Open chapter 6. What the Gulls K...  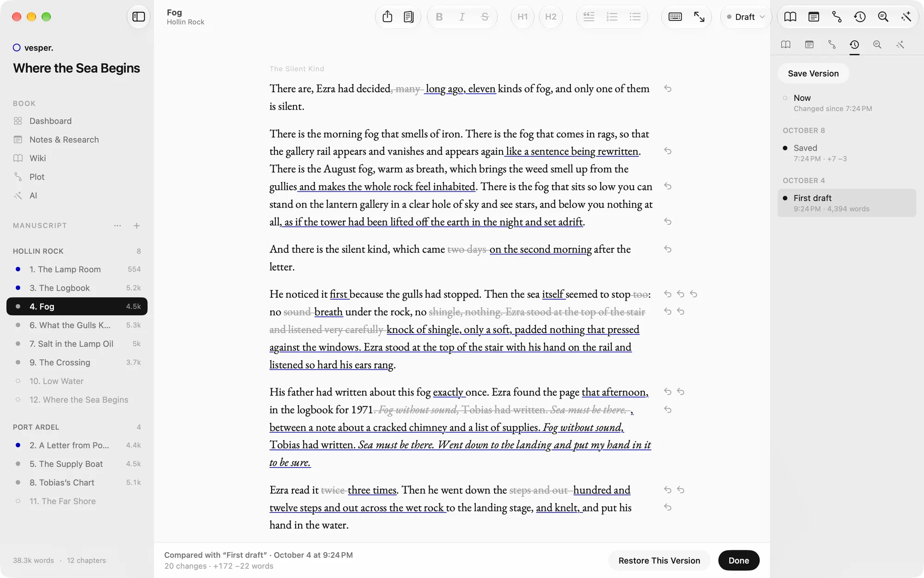(x=77, y=325)
